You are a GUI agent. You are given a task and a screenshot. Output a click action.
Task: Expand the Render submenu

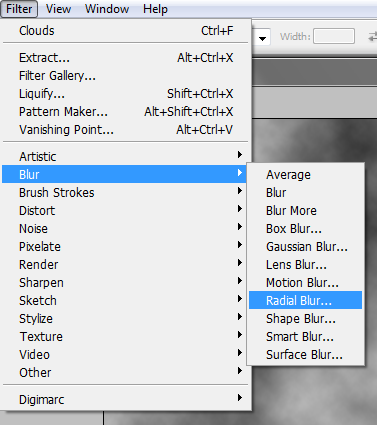(124, 264)
